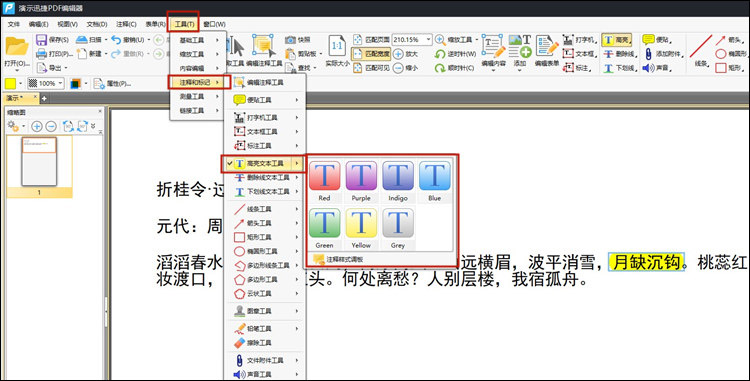Click the zoom-out icon in thumbnail panel
This screenshot has width=750, height=381.
point(51,126)
